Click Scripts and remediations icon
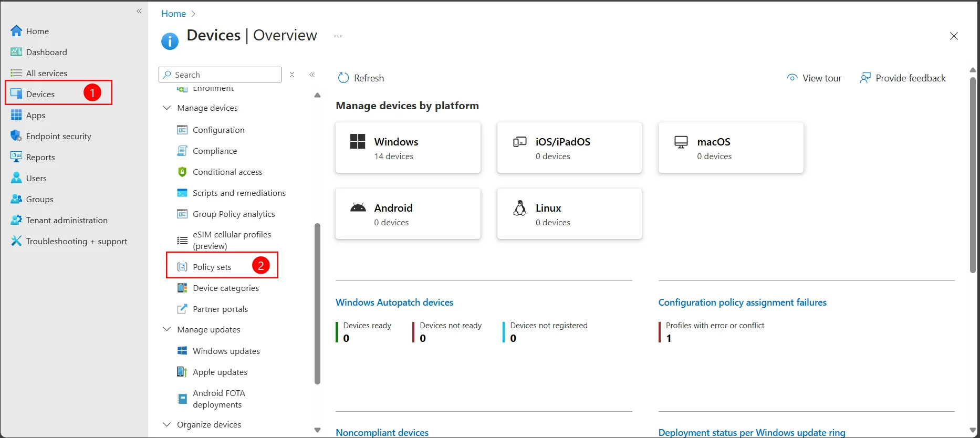980x438 pixels. pyautogui.click(x=182, y=193)
